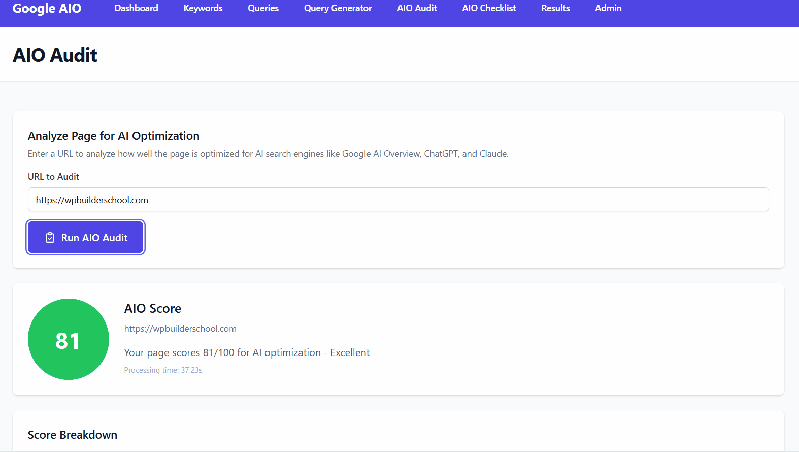Click the Google AIO logo title

(x=47, y=9)
